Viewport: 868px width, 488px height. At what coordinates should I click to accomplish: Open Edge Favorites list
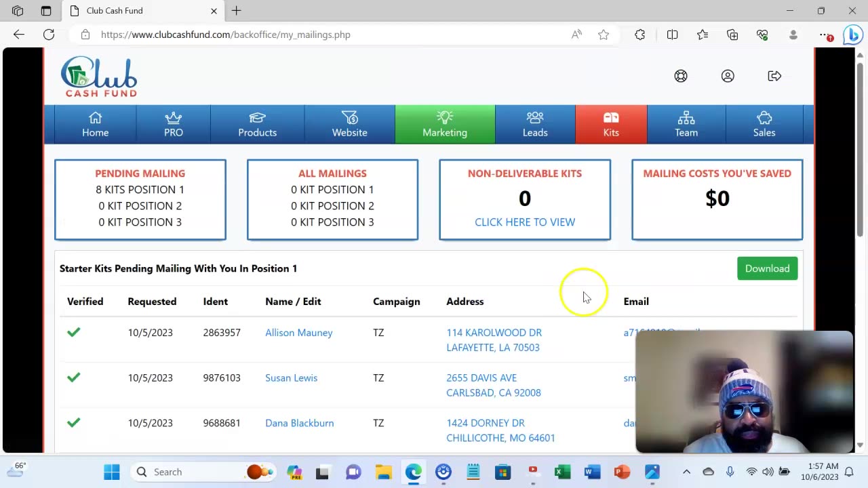tap(703, 35)
